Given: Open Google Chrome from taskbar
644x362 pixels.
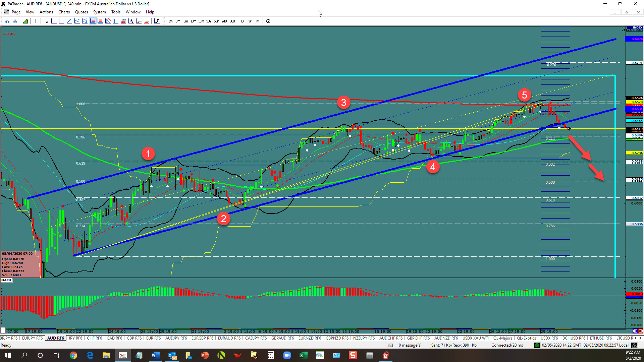Looking at the screenshot, I should coord(73,355).
